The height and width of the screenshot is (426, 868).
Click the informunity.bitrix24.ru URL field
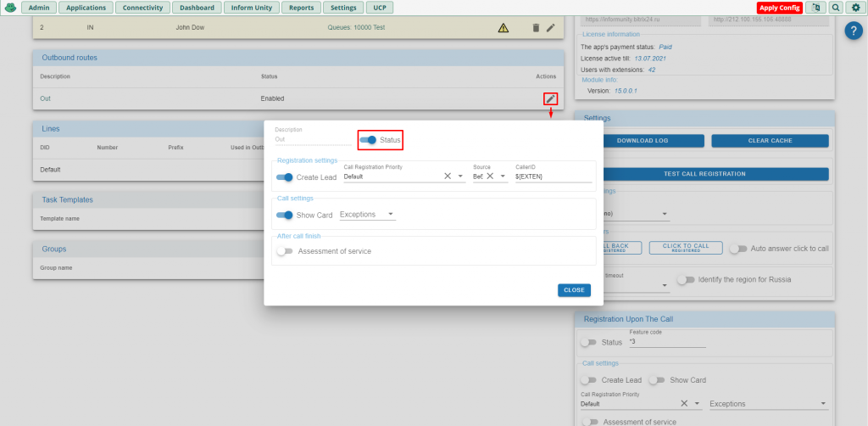pos(641,20)
